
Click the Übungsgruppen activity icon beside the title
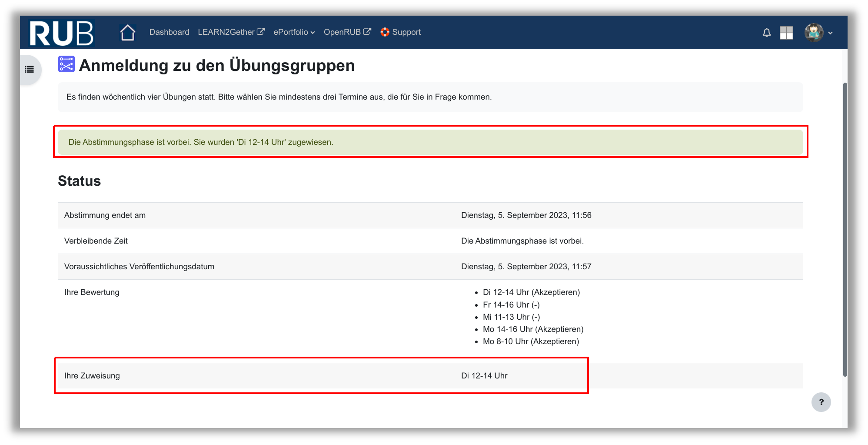67,64
